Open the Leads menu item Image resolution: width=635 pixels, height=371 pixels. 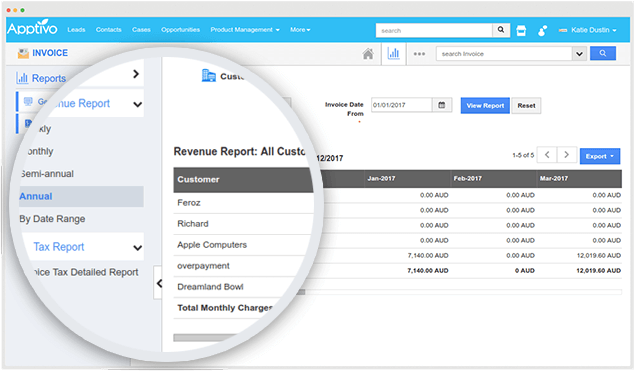point(76,30)
